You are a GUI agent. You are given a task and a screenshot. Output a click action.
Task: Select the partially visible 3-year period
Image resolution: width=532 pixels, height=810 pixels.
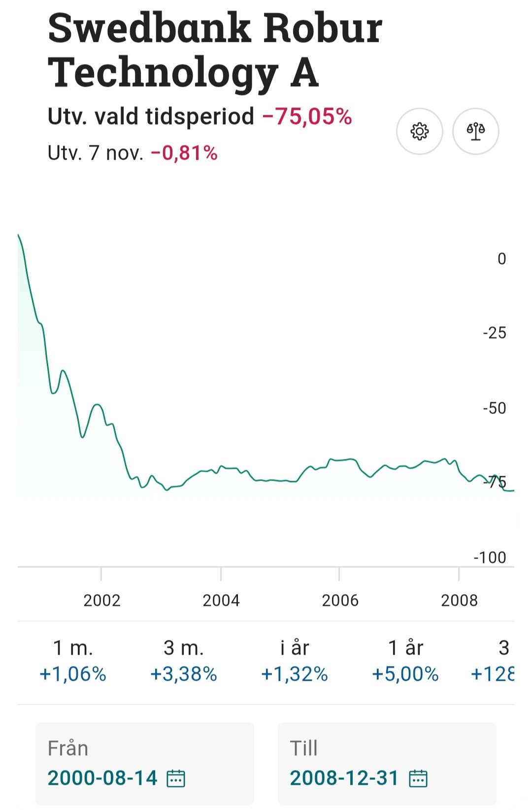click(495, 661)
